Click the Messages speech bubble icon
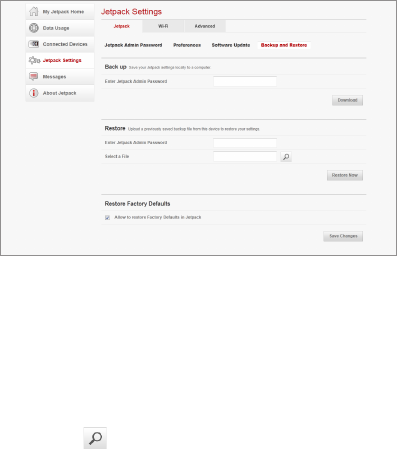Screen dimensions: 397x449 point(33,77)
